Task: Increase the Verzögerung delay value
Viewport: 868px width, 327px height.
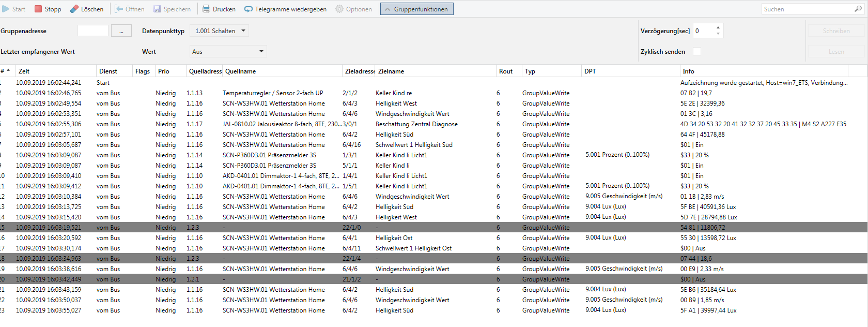Action: [718, 27]
